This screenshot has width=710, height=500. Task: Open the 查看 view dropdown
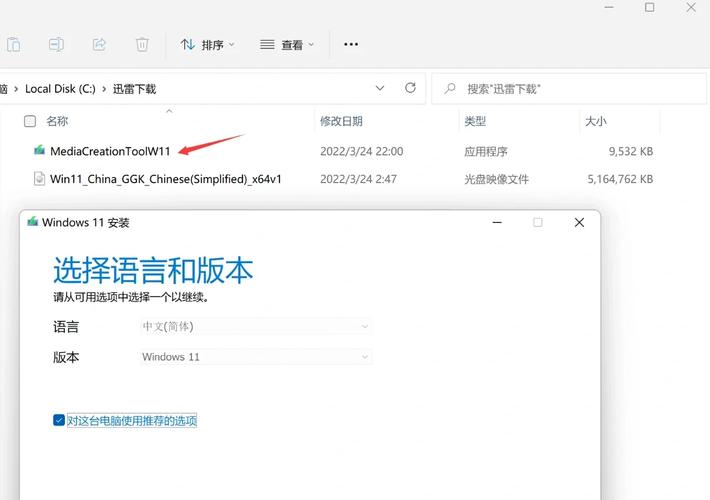[287, 45]
